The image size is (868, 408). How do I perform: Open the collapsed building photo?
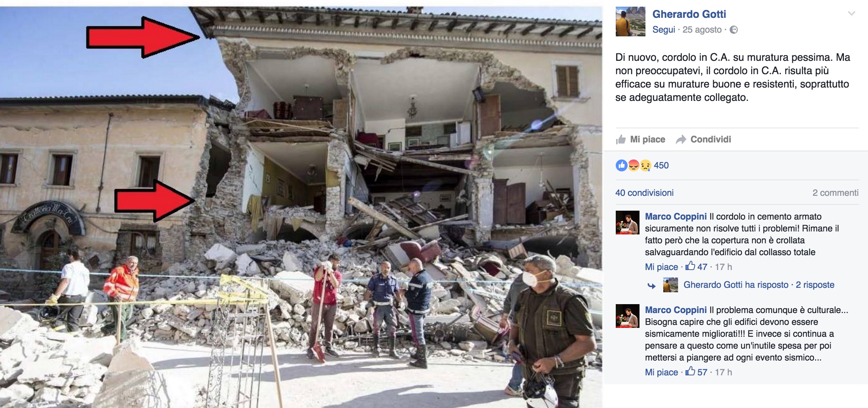coord(301,207)
